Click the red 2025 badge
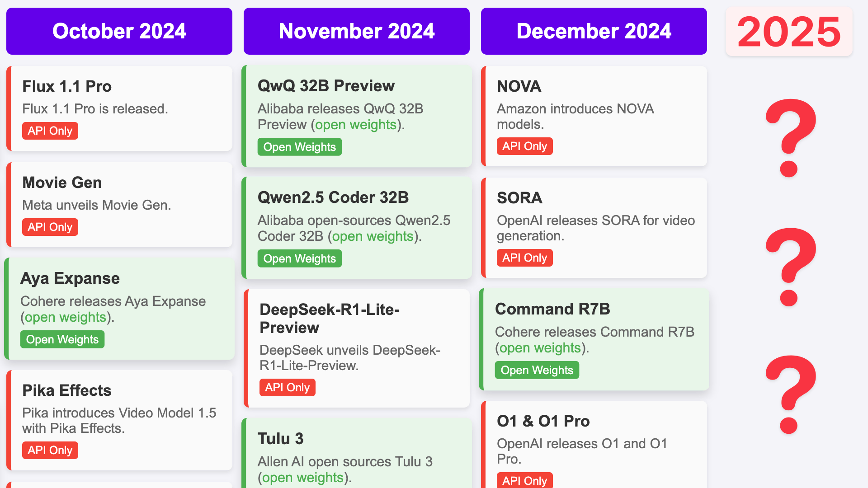This screenshot has height=488, width=868. point(789,32)
